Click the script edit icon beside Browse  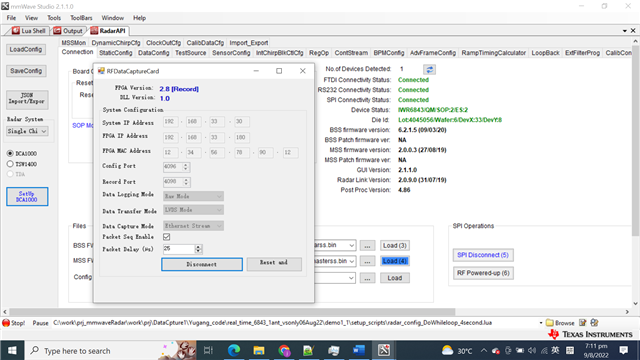pos(583,322)
